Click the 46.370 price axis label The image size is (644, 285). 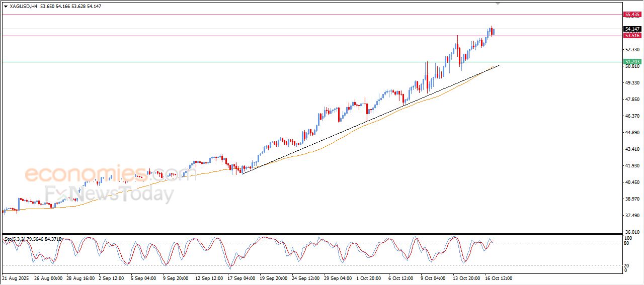631,116
